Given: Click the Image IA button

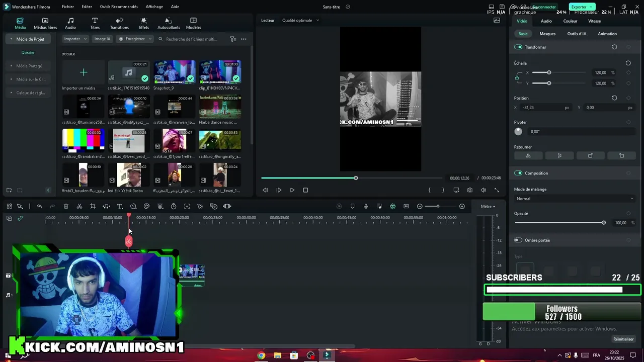Looking at the screenshot, I should [x=102, y=39].
